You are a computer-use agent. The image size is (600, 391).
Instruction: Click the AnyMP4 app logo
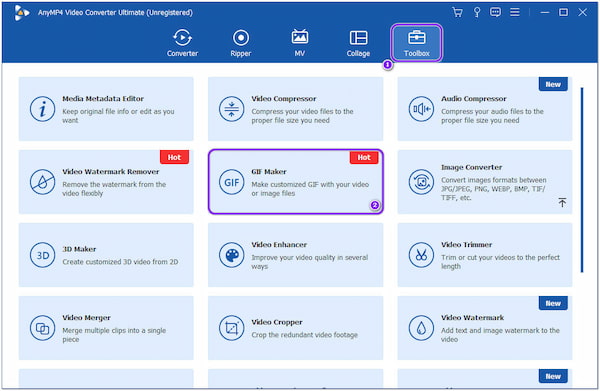21,13
